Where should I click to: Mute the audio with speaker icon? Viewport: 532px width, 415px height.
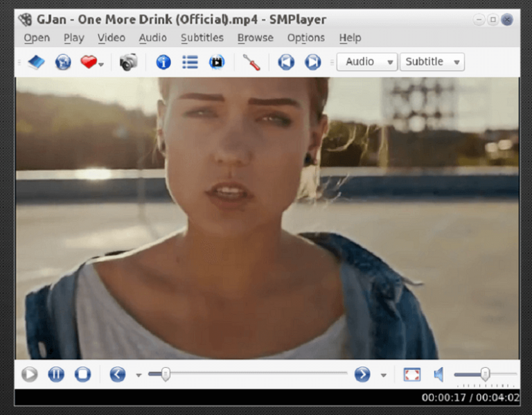click(x=438, y=375)
